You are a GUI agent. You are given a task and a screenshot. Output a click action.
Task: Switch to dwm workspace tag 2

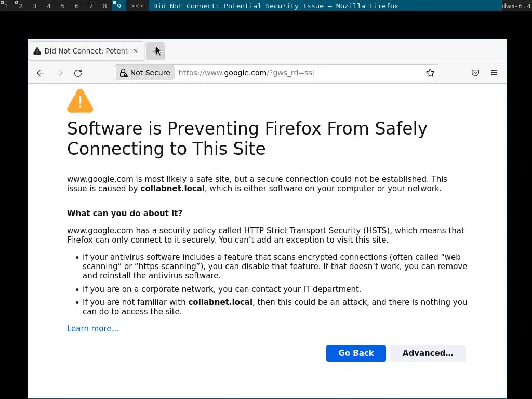(x=20, y=6)
